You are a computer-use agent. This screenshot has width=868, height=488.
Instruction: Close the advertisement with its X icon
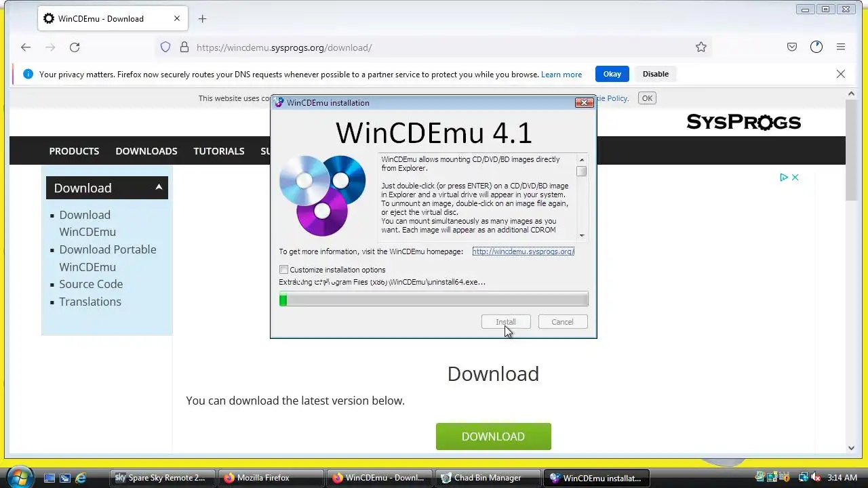795,177
